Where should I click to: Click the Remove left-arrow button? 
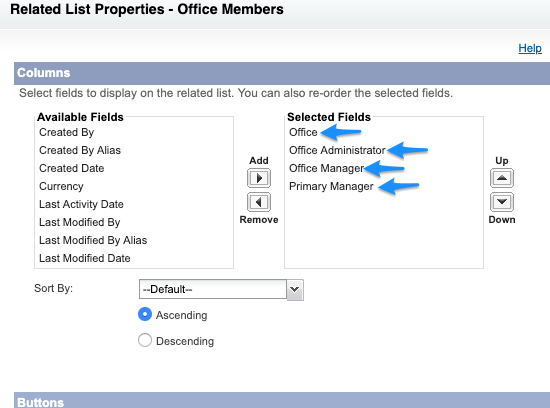pyautogui.click(x=259, y=202)
